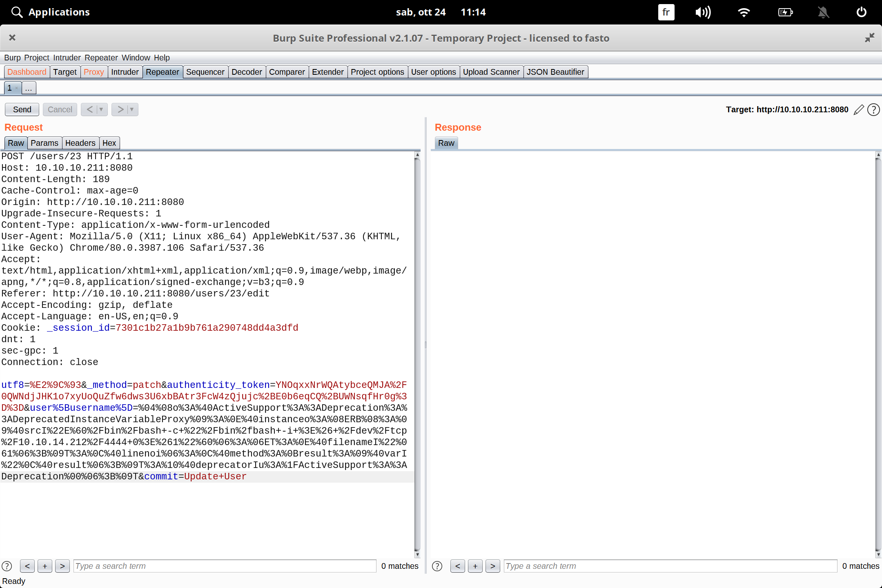Click the search term field under Response
Viewport: 882px width, 588px height.
[670, 566]
